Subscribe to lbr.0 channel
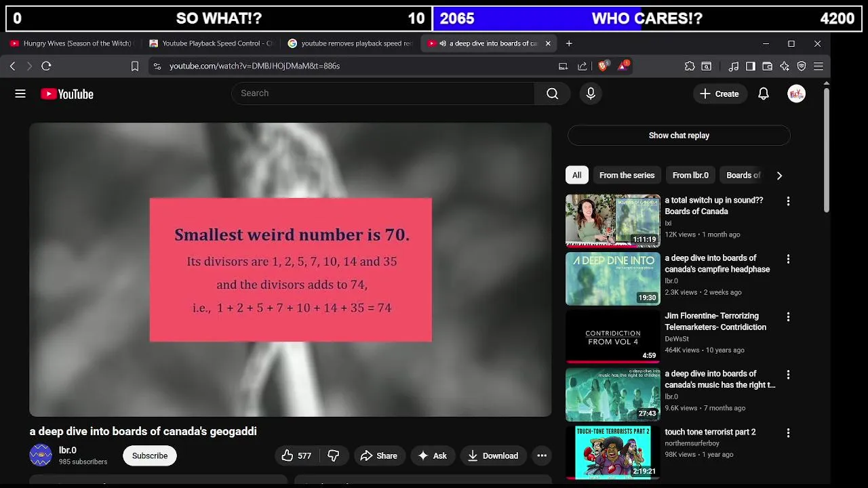Viewport: 868px width, 488px height. [x=150, y=455]
